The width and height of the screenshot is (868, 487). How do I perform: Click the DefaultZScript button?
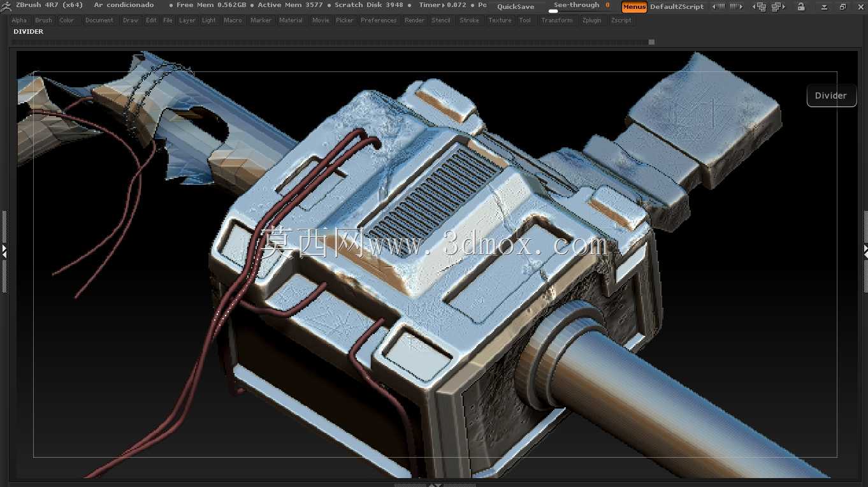(x=677, y=7)
